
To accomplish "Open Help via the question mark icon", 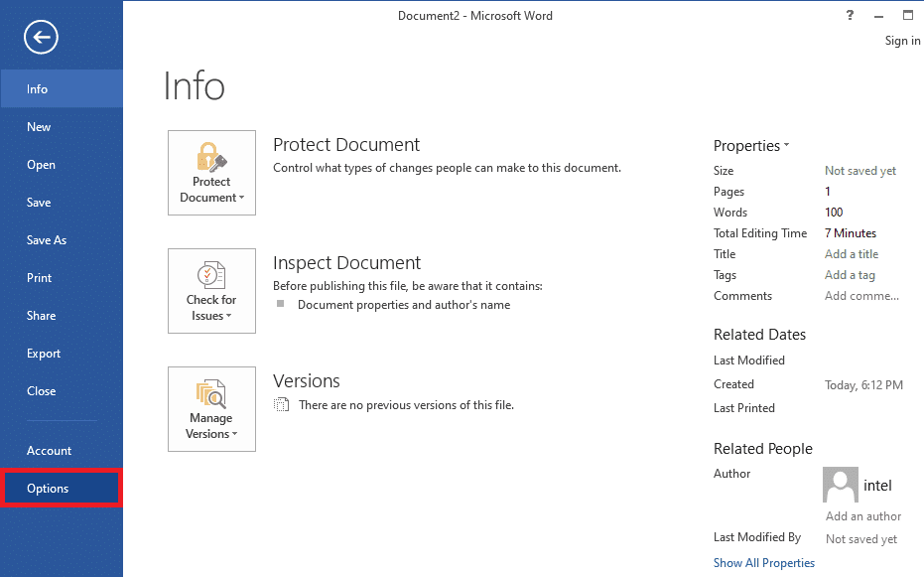I will (x=850, y=15).
